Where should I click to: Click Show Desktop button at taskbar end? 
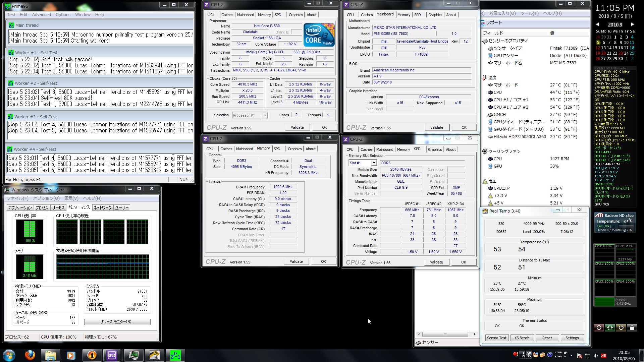point(641,355)
